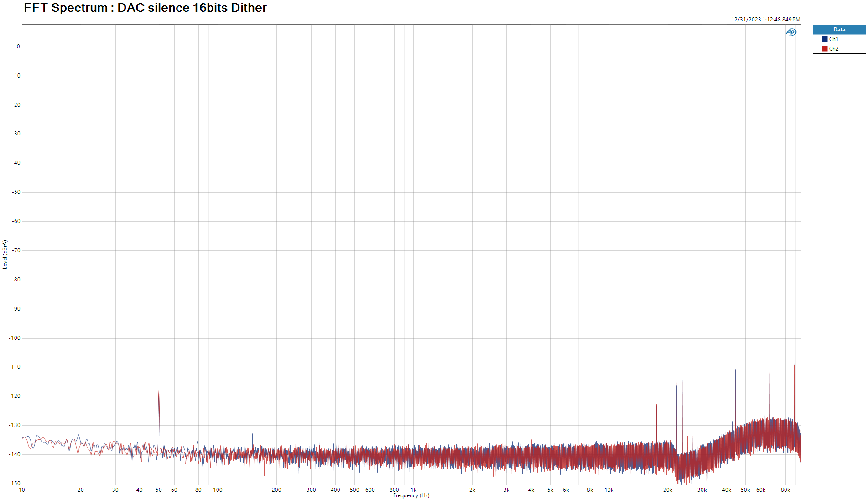Select the Ch2 legend label
Image resolution: width=868 pixels, height=500 pixels.
pos(833,49)
